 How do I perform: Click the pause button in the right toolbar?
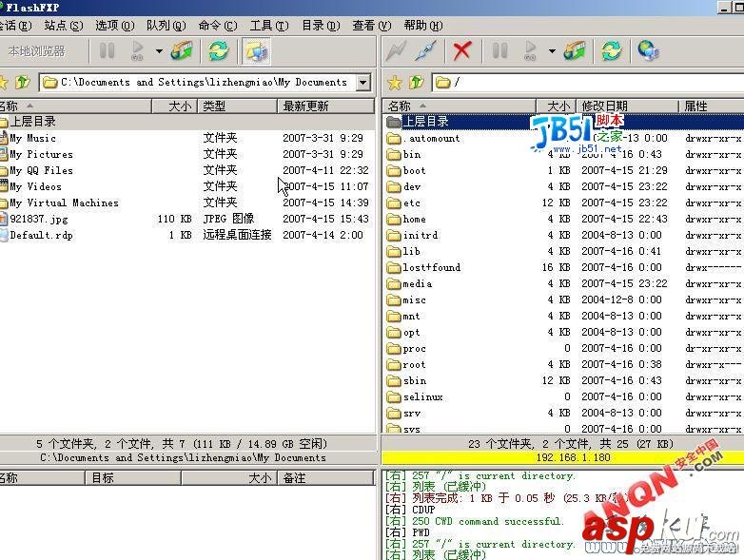(x=499, y=50)
